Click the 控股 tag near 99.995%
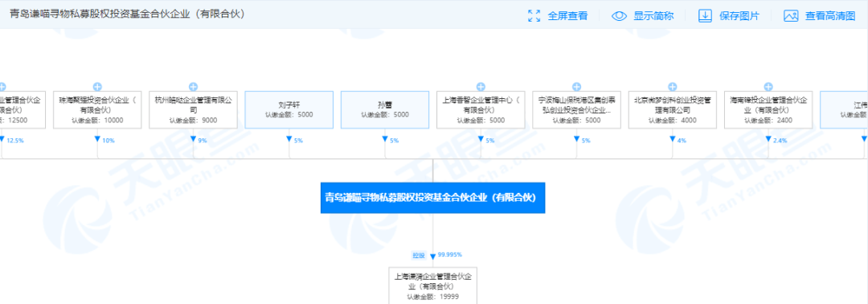The height and width of the screenshot is (304, 868). pyautogui.click(x=419, y=255)
